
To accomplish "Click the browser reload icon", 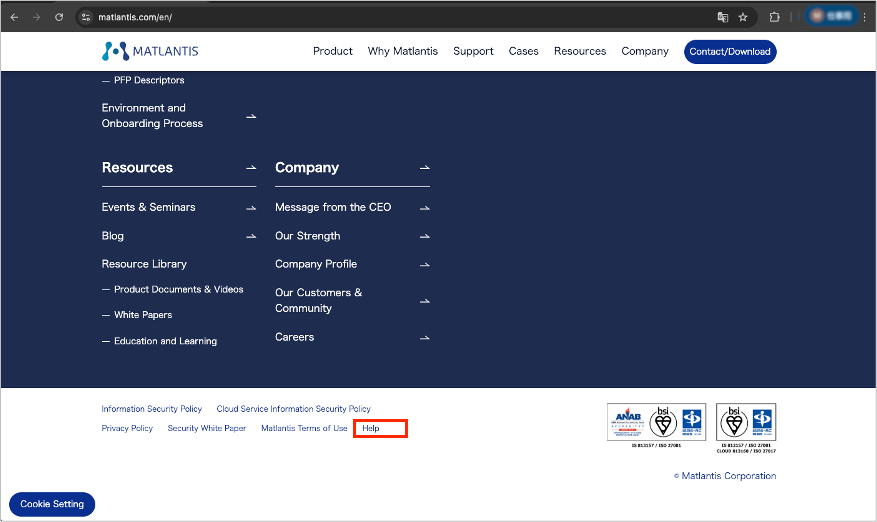I will pos(59,17).
